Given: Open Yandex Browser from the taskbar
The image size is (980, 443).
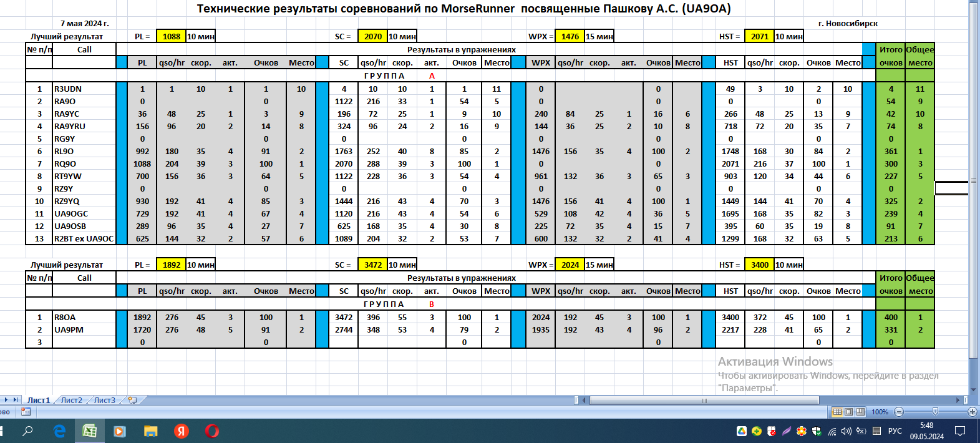Looking at the screenshot, I should (x=182, y=431).
